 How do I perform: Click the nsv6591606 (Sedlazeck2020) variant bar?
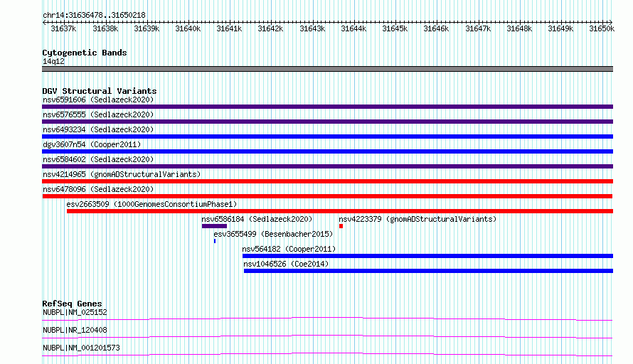coord(327,107)
